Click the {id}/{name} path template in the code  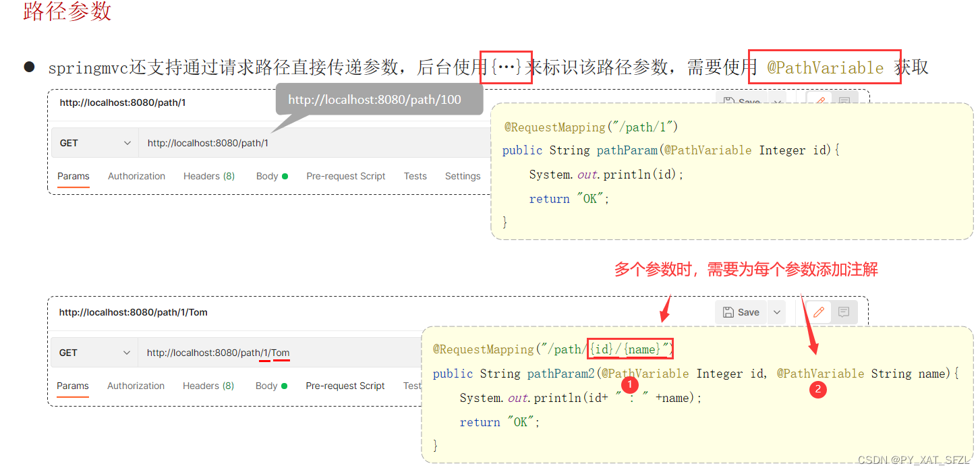(630, 349)
